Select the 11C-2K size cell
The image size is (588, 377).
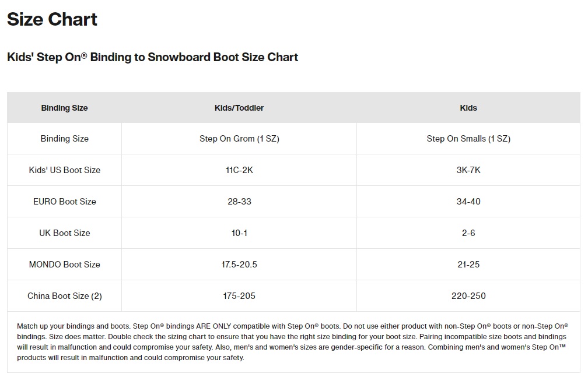point(239,170)
